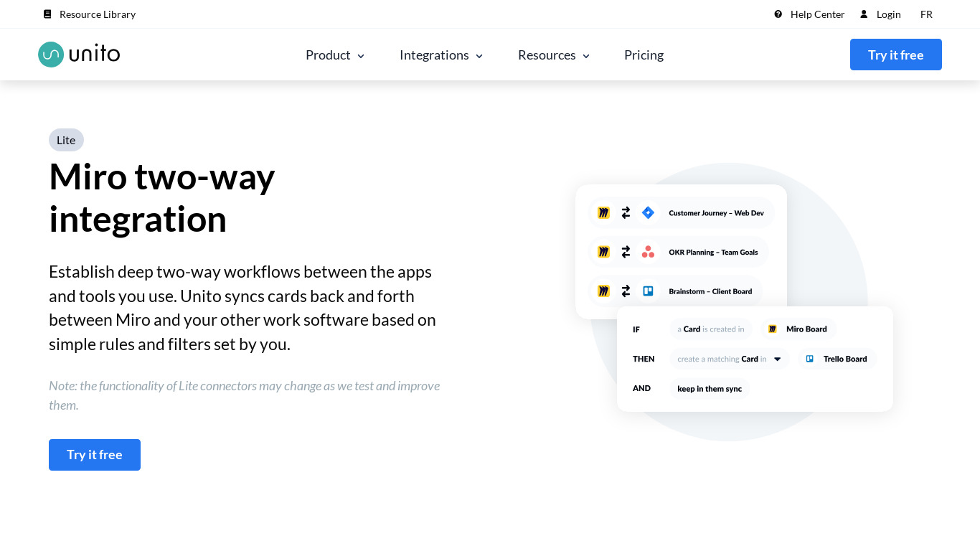
Task: Click Try it free below the note
Action: tap(95, 455)
